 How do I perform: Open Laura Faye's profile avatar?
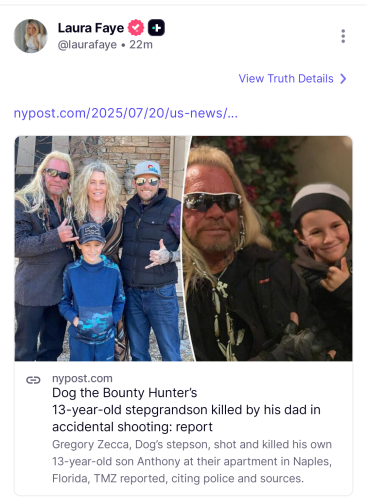[30, 36]
